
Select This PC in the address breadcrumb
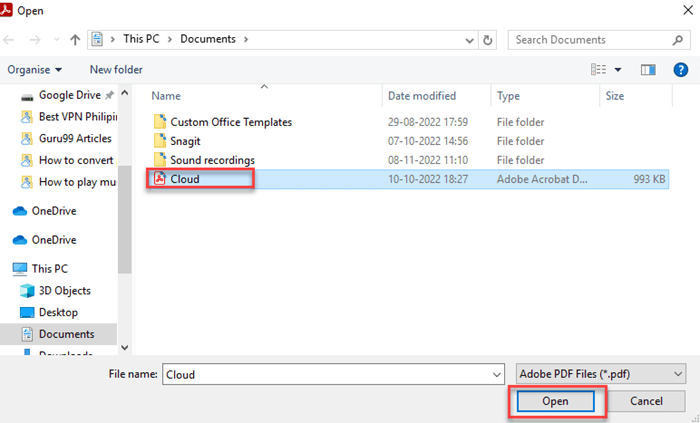pos(141,39)
